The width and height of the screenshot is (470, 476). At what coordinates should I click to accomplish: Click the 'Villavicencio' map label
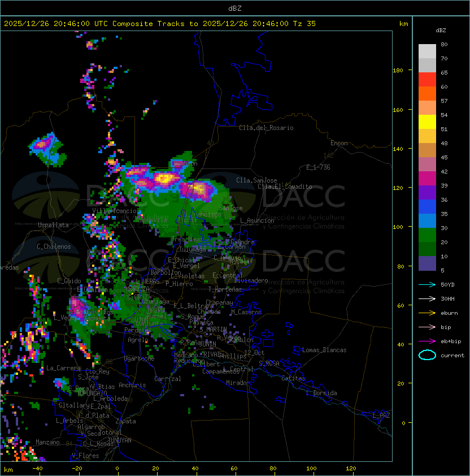coord(114,211)
